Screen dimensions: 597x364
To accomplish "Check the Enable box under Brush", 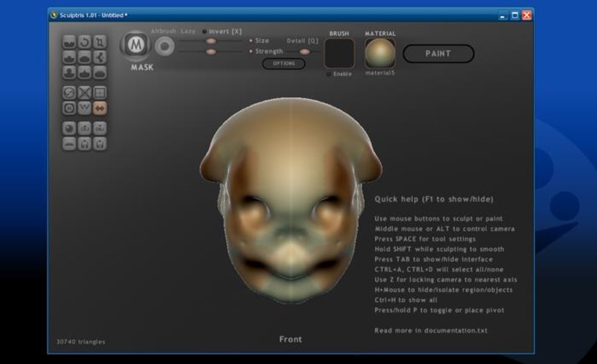I will pyautogui.click(x=328, y=74).
